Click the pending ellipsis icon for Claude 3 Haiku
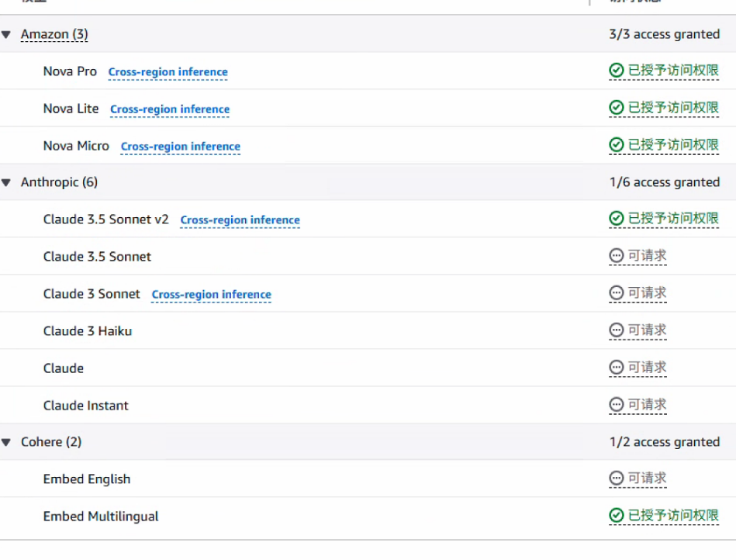This screenshot has height=560, width=736. [617, 330]
